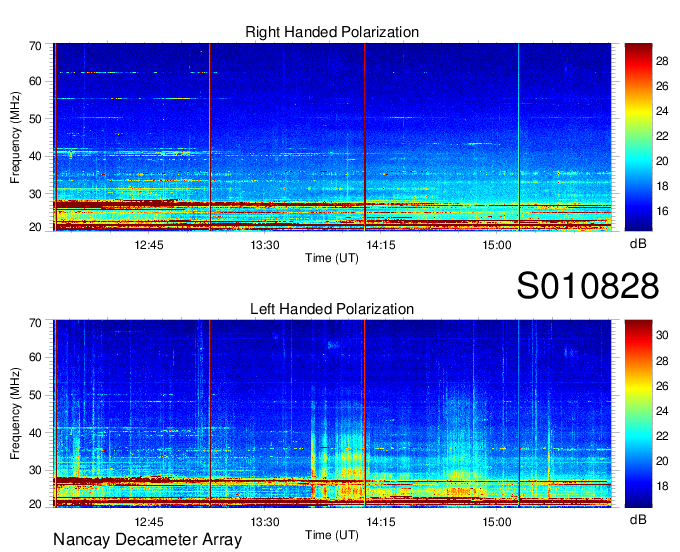Click the 40 MHz tick of Left Handed plot

[36, 433]
